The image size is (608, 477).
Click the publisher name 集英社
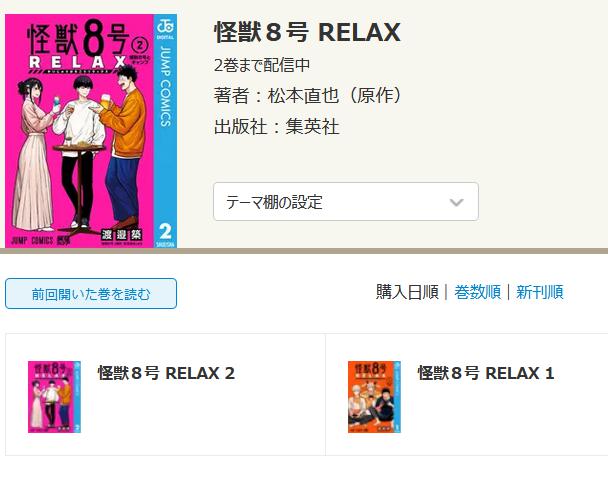[x=313, y=126]
